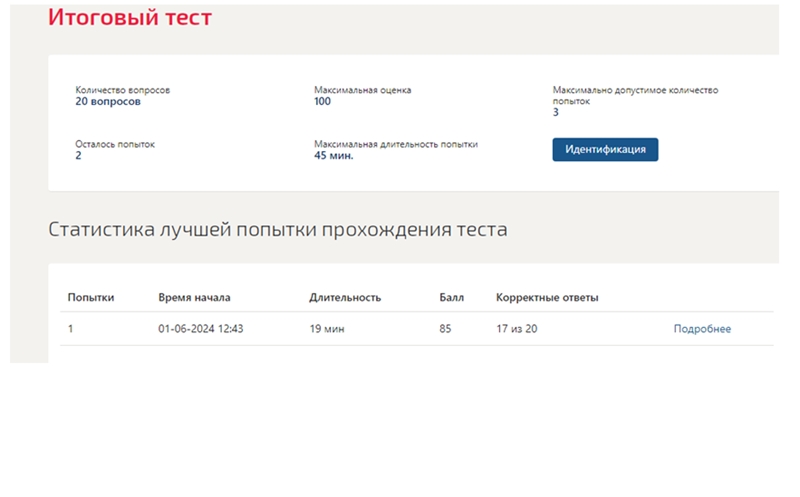Select the Максимальная оценка label
The height and width of the screenshot is (497, 800).
click(362, 90)
